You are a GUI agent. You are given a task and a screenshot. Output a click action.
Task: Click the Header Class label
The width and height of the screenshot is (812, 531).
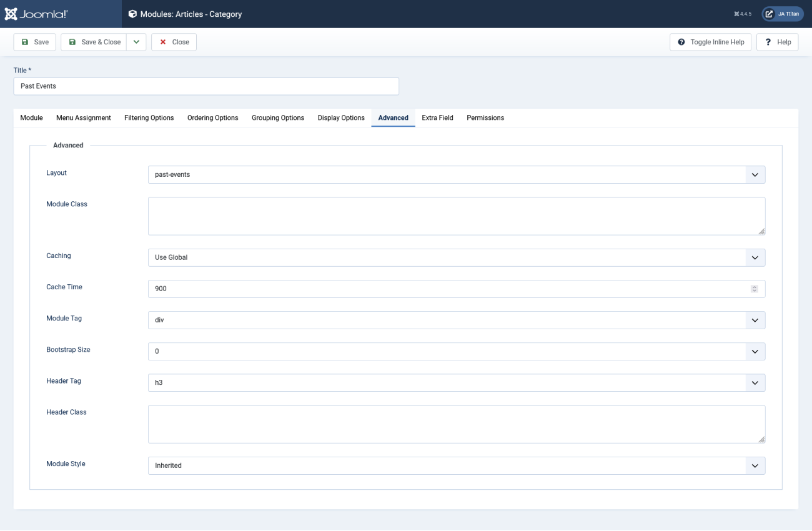tap(66, 412)
